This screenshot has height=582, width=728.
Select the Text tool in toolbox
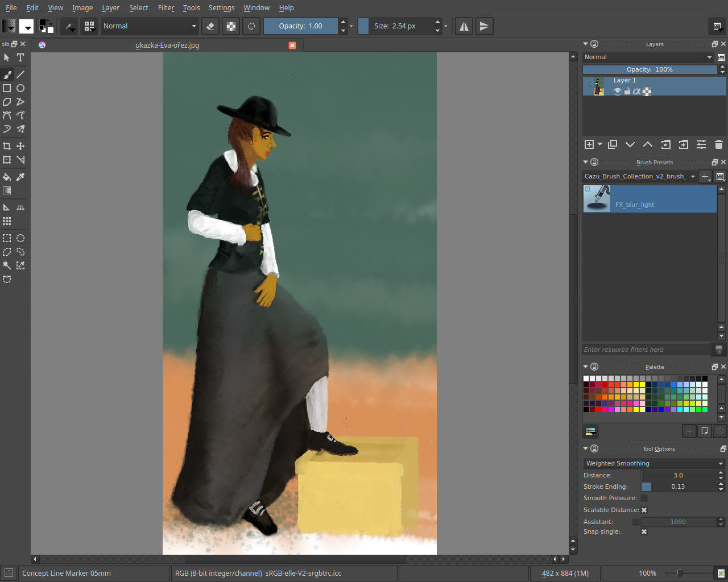point(20,57)
